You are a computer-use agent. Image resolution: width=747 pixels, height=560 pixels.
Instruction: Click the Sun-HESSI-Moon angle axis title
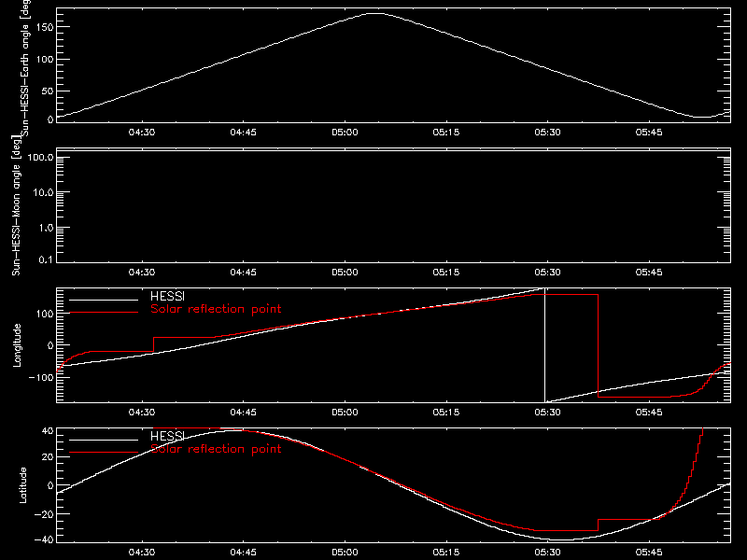pyautogui.click(x=16, y=205)
